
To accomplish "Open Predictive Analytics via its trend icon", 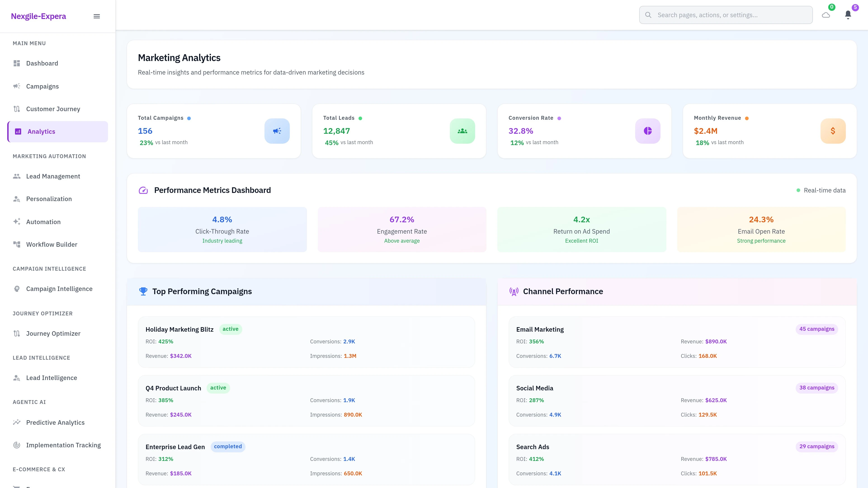I will [x=17, y=422].
